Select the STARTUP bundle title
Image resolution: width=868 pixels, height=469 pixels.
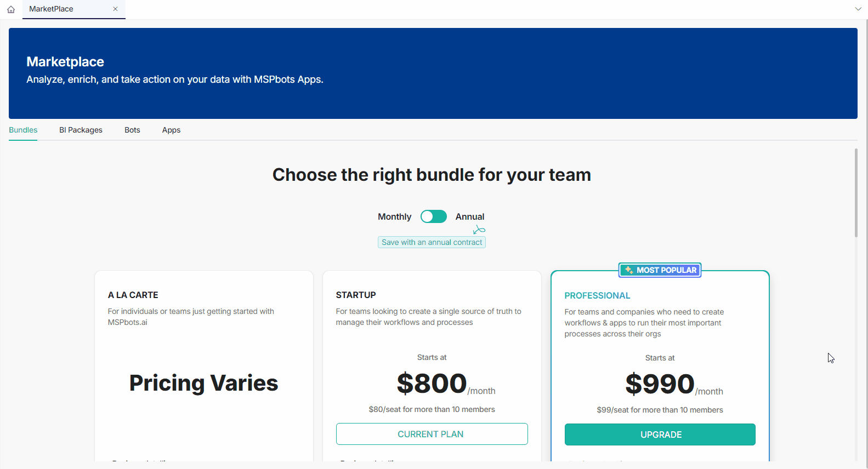coord(356,295)
